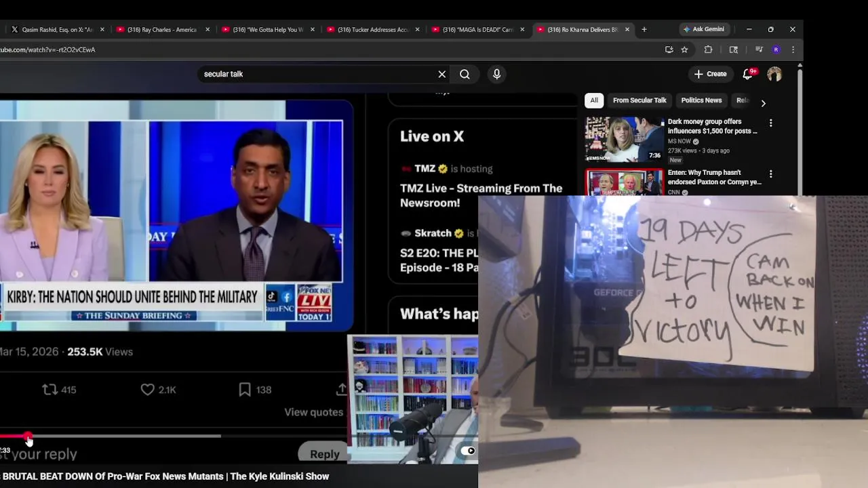Click the YouTube Create button
This screenshot has width=868, height=488.
710,74
